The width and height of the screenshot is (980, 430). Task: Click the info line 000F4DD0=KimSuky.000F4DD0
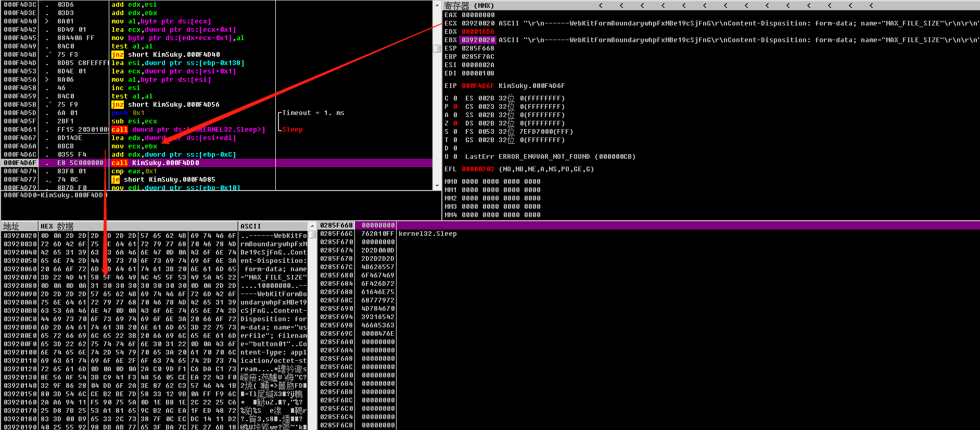point(55,195)
